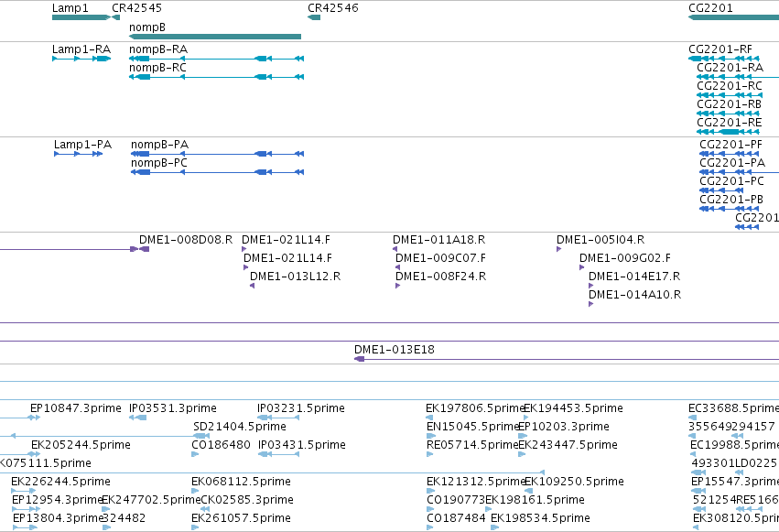Select the IP03431.5prime EST

point(302,445)
